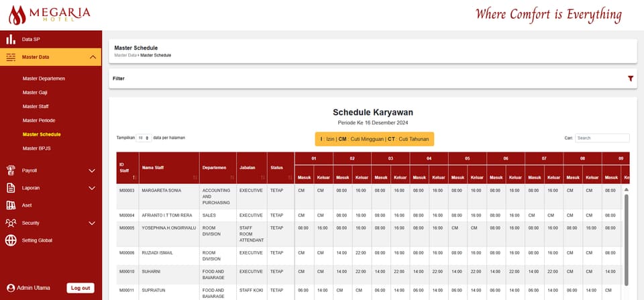Viewport: 644px width, 300px height.
Task: Expand the Payroll submenu chevron
Action: (92, 170)
